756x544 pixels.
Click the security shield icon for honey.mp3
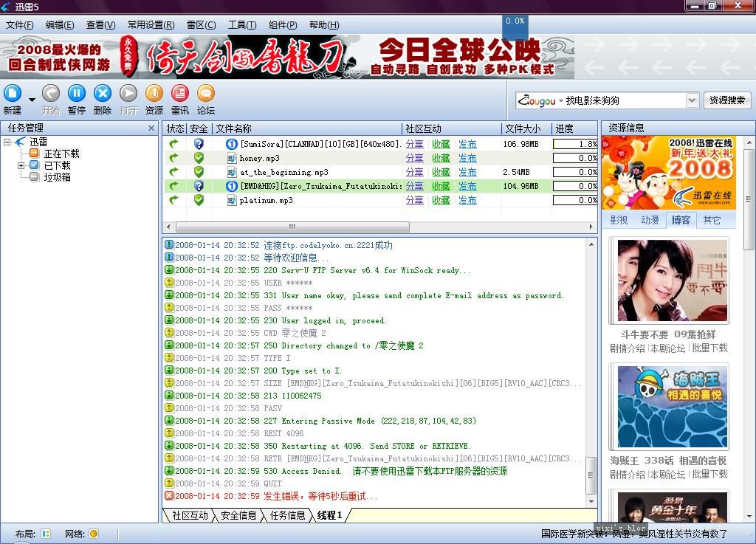coord(199,158)
